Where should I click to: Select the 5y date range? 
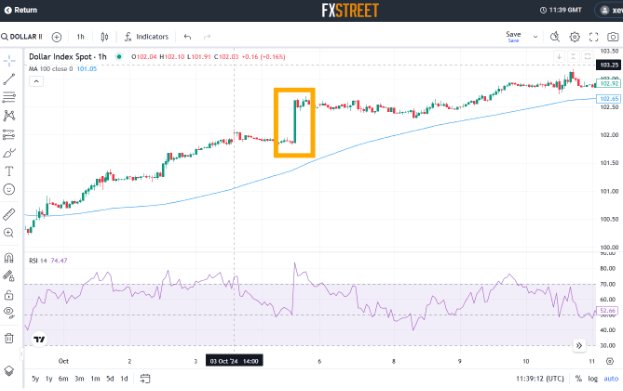click(35, 379)
